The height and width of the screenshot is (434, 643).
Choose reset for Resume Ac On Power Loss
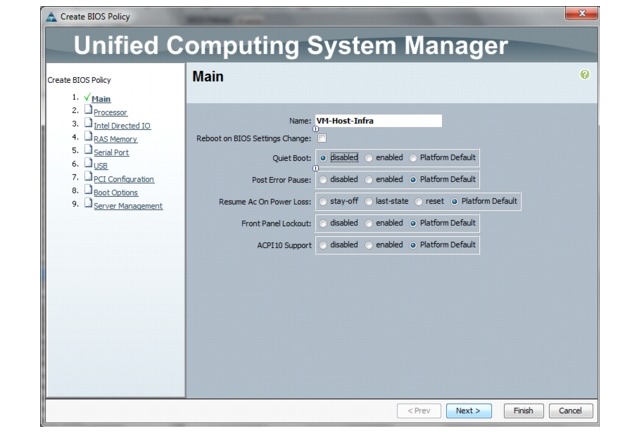418,201
